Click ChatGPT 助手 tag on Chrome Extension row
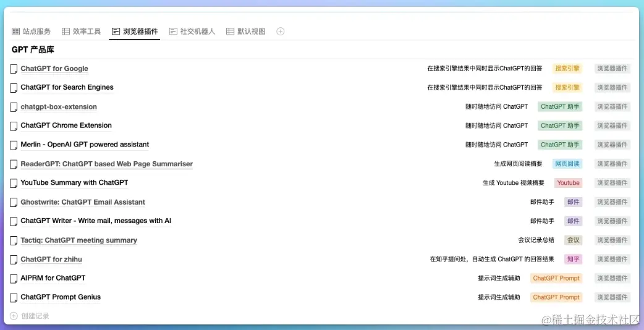Viewport: 644px width, 330px height. (x=560, y=125)
